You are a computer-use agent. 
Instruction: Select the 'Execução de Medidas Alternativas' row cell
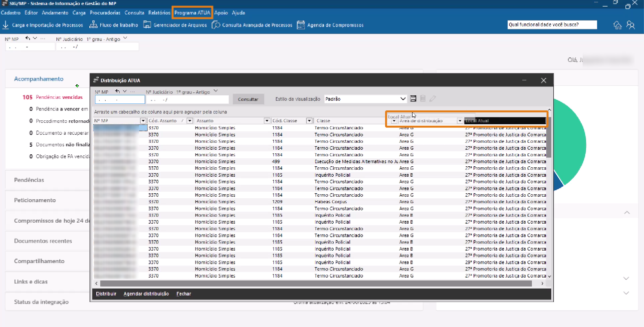click(x=356, y=162)
